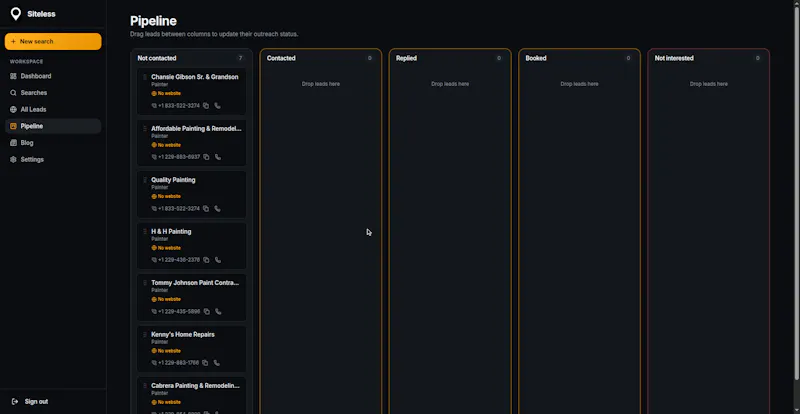
Task: Click 'Drop leads here' in Replied column
Action: [x=450, y=84]
